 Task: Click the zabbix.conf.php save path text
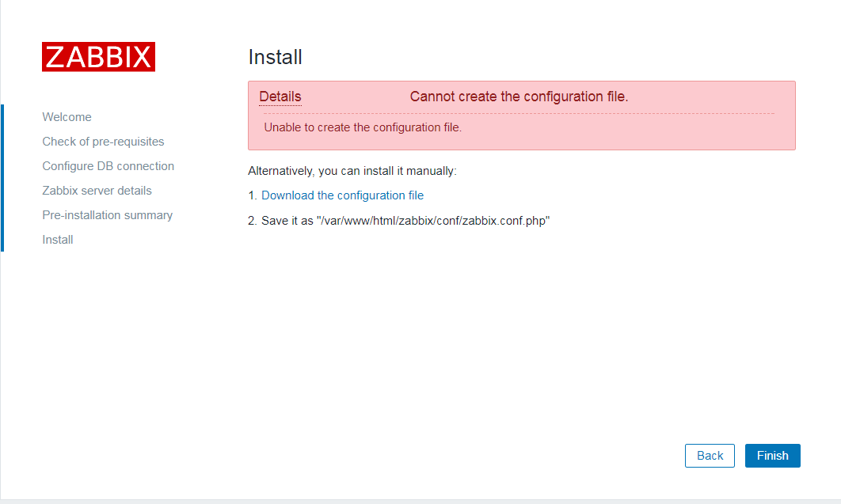tap(405, 221)
